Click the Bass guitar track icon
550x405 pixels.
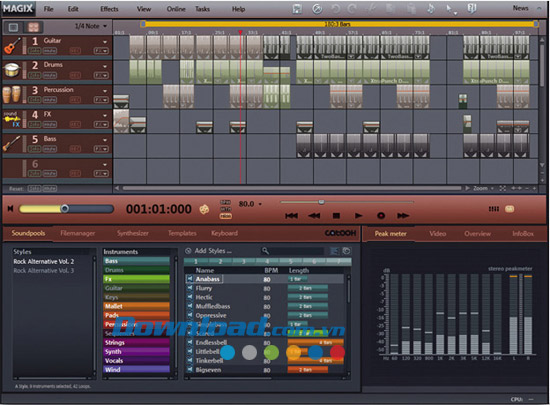(12, 144)
